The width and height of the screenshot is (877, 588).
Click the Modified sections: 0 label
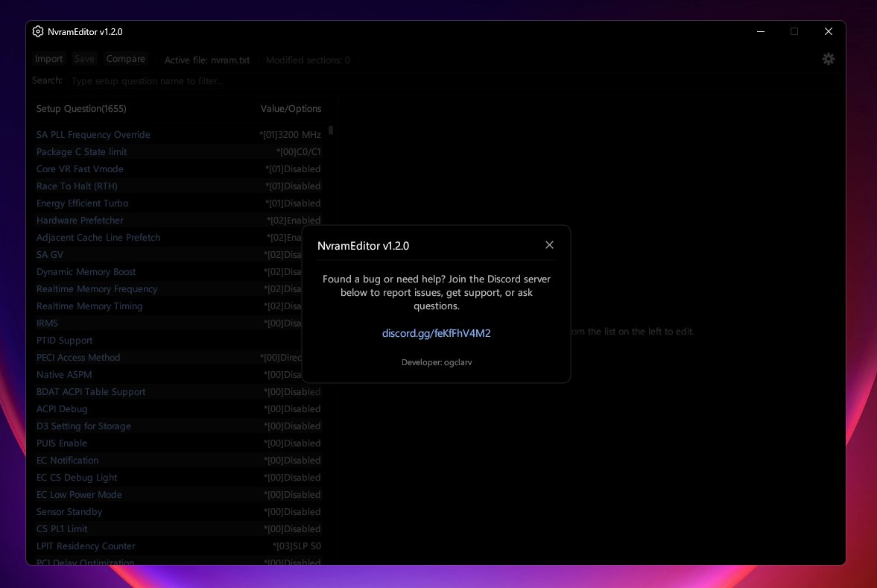coord(308,60)
